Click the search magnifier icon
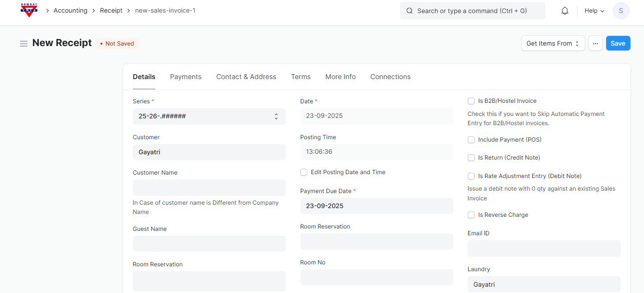This screenshot has width=644, height=293. point(410,11)
